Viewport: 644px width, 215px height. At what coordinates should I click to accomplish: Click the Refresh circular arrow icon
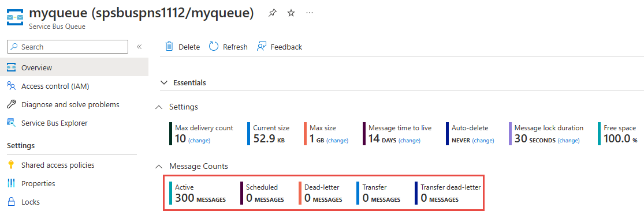coord(213,46)
